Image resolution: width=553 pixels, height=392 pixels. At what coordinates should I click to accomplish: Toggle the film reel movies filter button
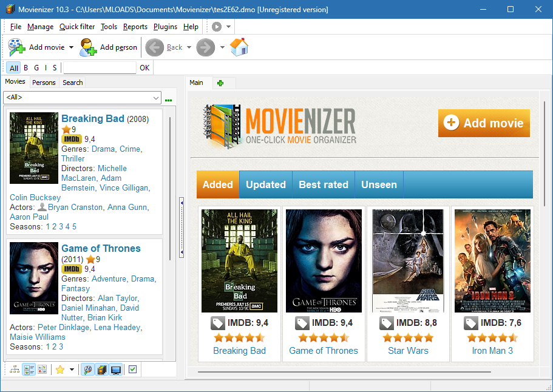(87, 370)
